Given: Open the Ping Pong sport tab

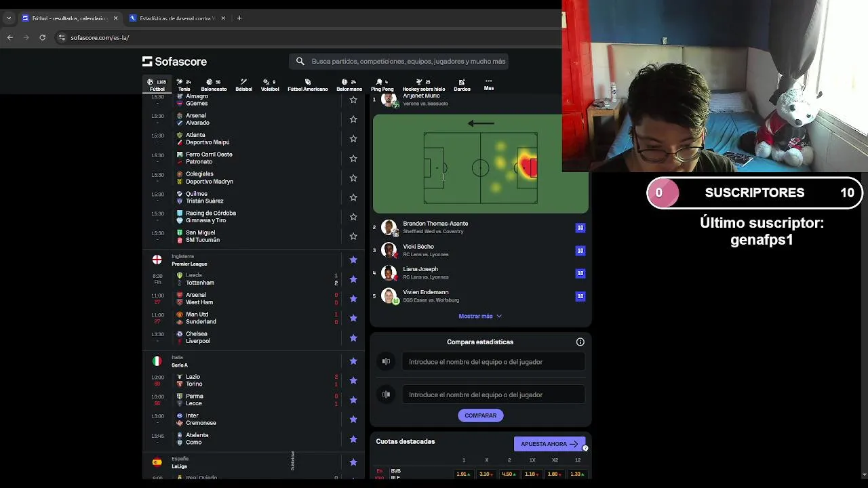Looking at the screenshot, I should (382, 85).
